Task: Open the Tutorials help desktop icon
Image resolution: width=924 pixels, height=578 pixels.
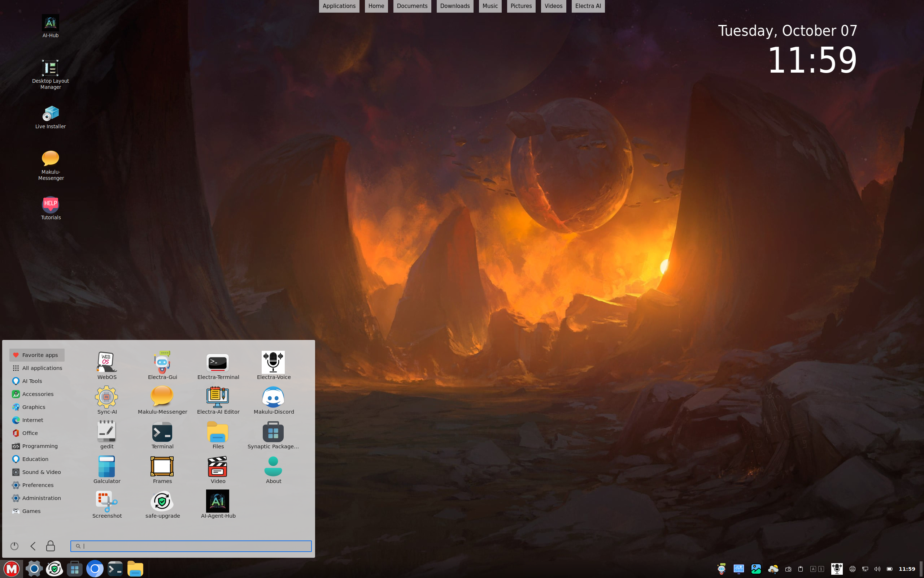Action: coord(51,208)
